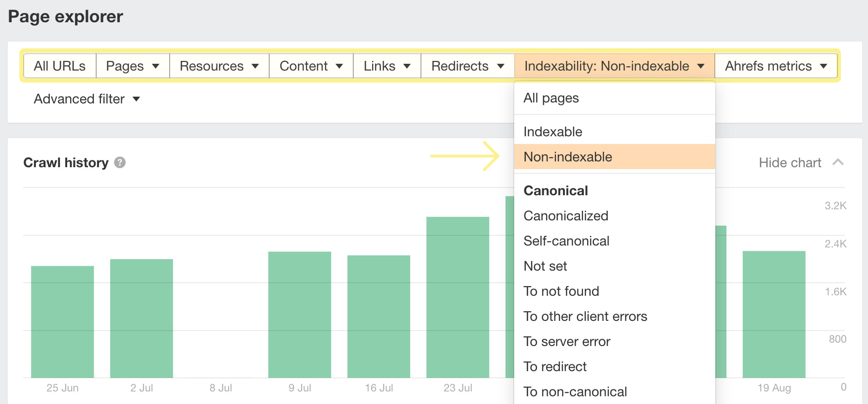
Task: Click the Hide chart link
Action: [790, 163]
